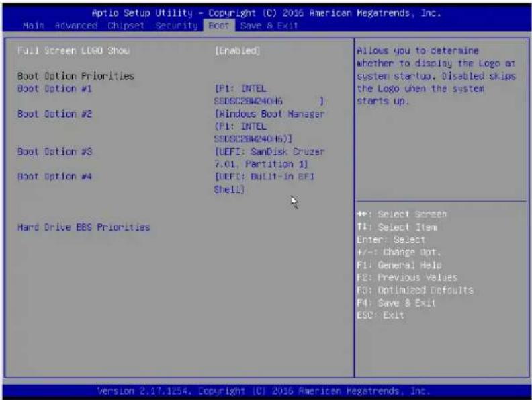The height and width of the screenshot is (400, 532).
Task: Select Boot Option #4 label
Action: 54,177
